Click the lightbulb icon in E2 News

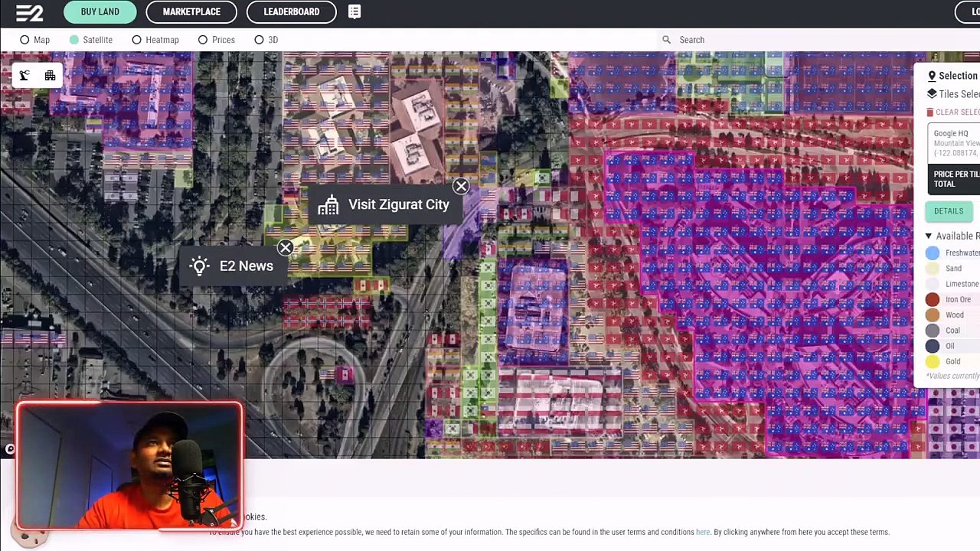click(x=200, y=266)
